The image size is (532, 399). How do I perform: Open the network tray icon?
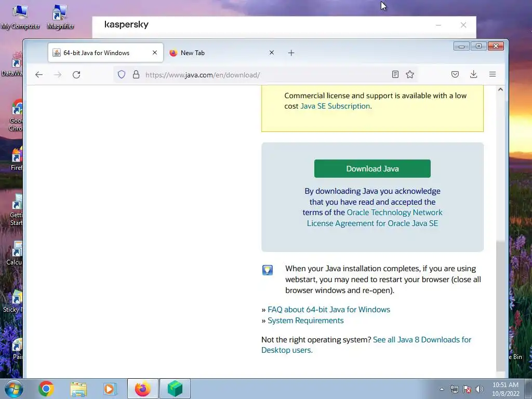pyautogui.click(x=454, y=389)
